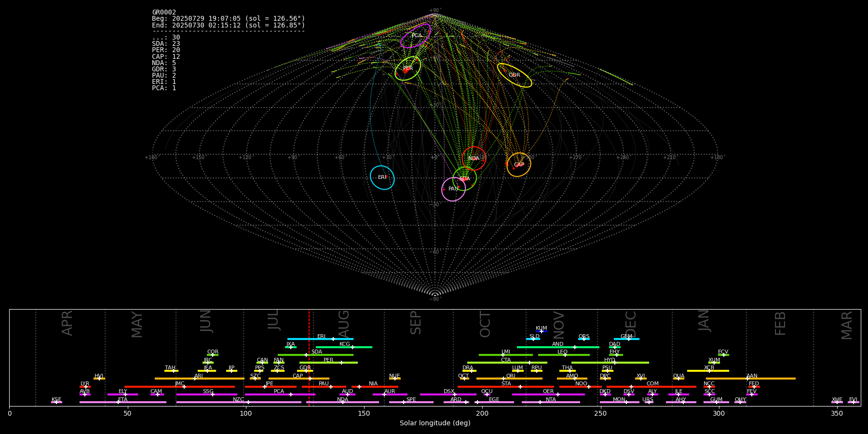
Task: Select the KSE timeline bar
Action: pos(56,402)
